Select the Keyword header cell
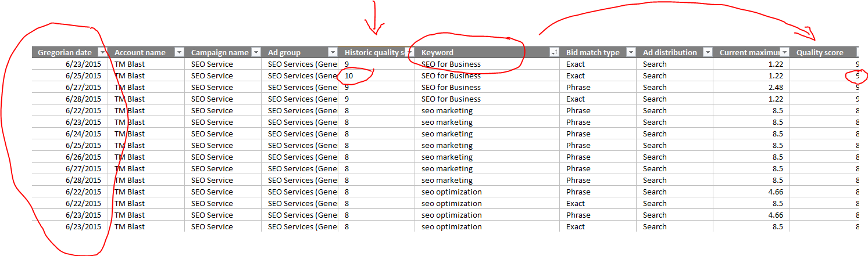 (487, 52)
